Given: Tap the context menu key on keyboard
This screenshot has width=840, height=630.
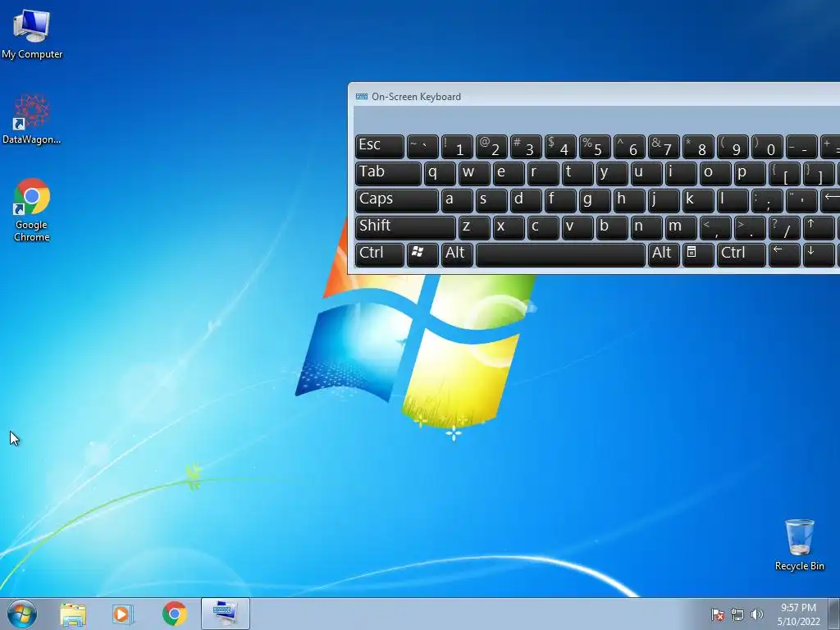Looking at the screenshot, I should (697, 254).
